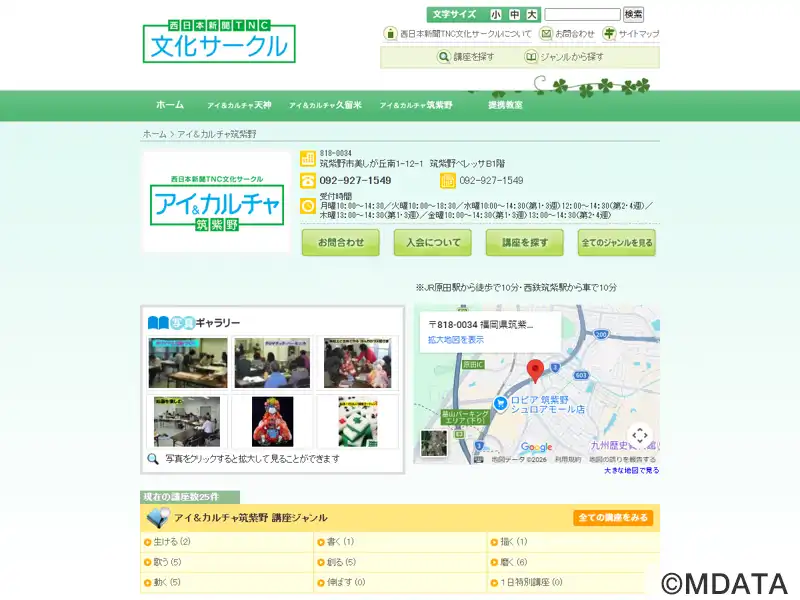Click the red location pin on map
800x600 pixels.
point(535,371)
